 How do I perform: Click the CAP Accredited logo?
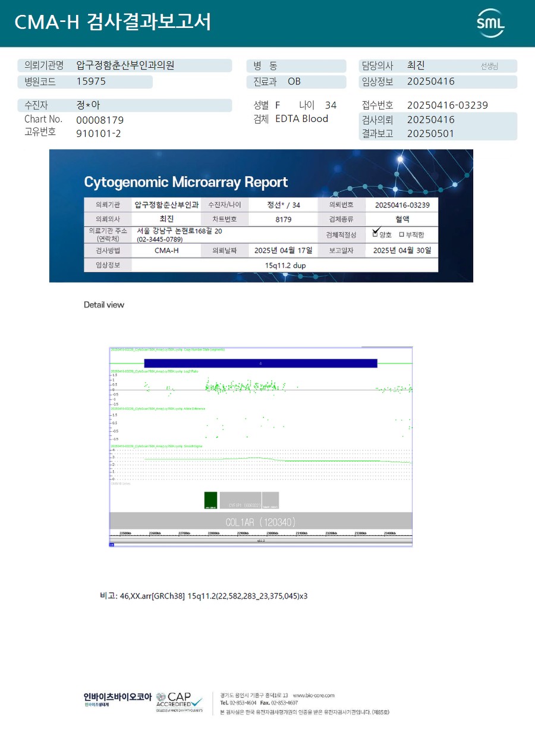click(180, 702)
